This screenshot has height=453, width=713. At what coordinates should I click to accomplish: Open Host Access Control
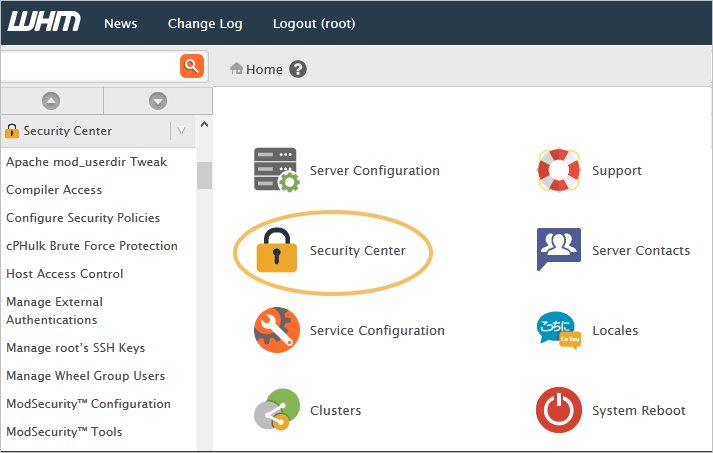click(65, 274)
